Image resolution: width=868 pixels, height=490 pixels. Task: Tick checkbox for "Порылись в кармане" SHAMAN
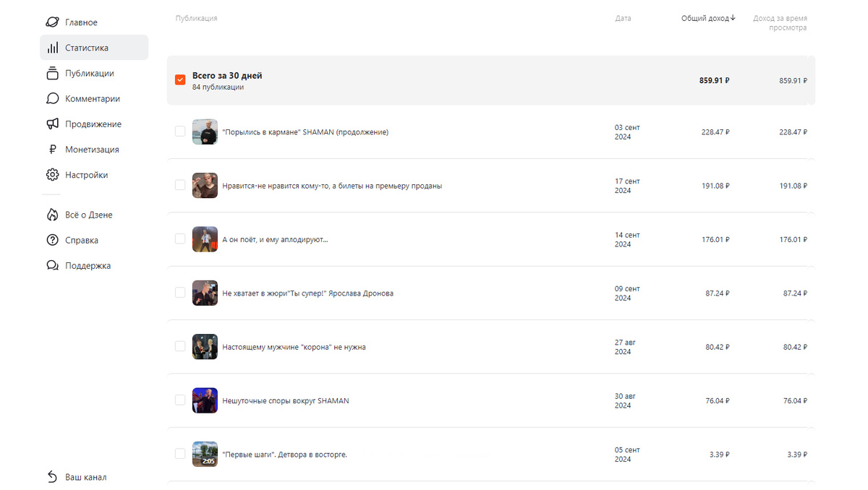[180, 132]
